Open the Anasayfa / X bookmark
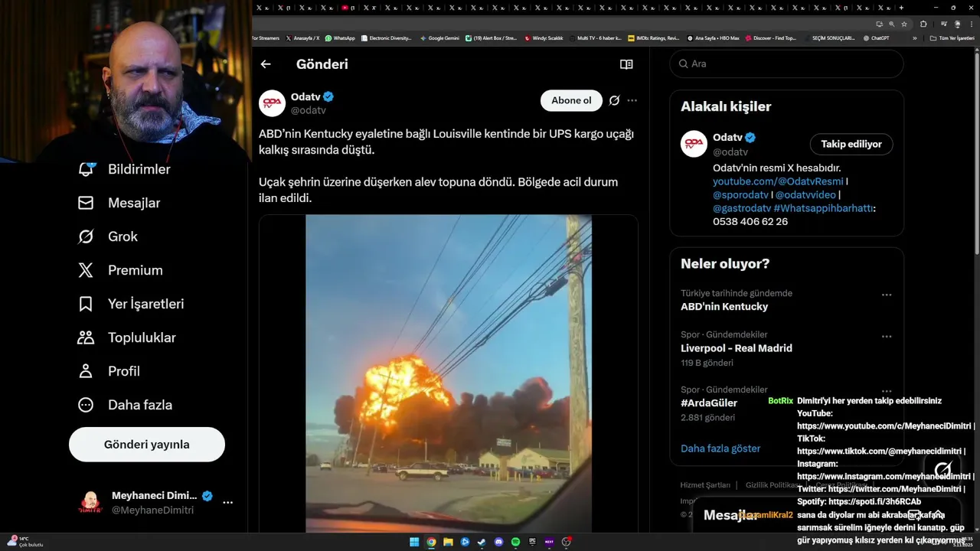 point(302,37)
